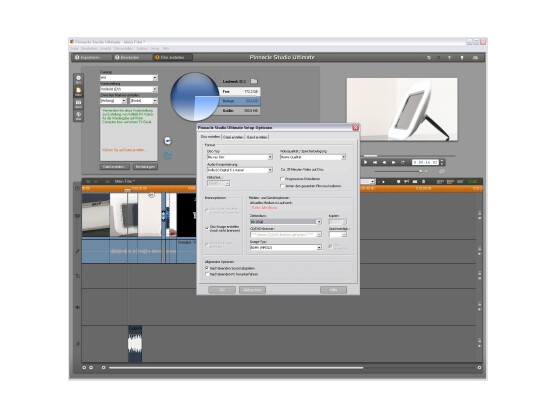
Task: Switch to text list view icon
Action: [x=460, y=181]
